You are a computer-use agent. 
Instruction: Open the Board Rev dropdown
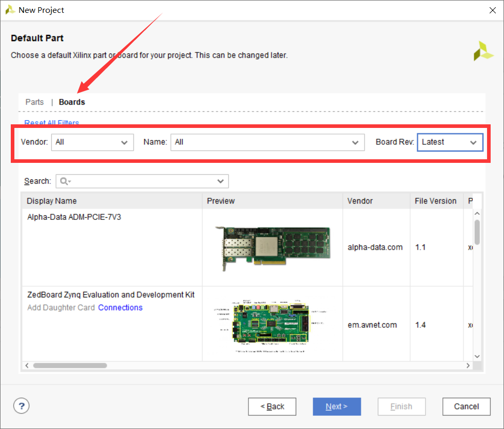450,142
